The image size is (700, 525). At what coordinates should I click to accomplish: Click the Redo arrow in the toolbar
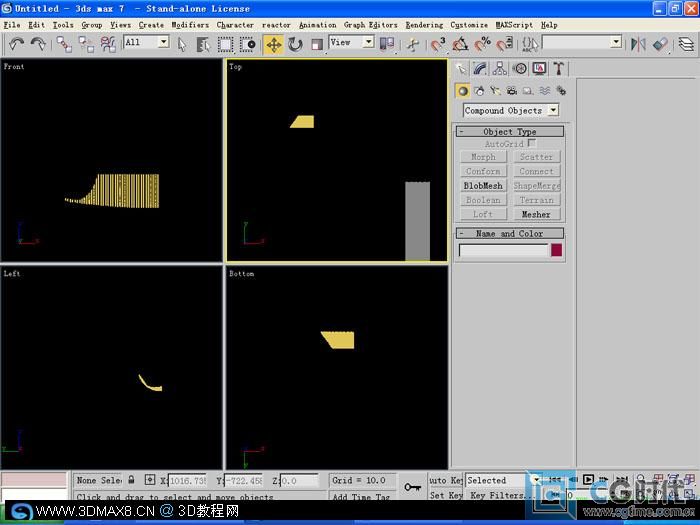(x=38, y=44)
